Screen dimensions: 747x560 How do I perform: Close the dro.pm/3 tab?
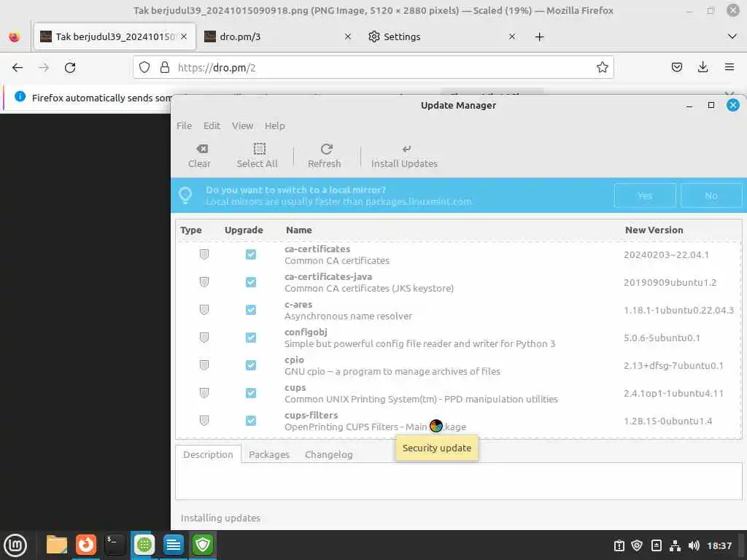point(348,36)
